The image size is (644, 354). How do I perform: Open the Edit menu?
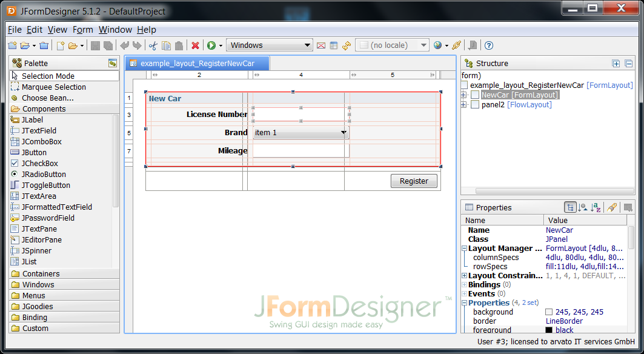[35, 30]
